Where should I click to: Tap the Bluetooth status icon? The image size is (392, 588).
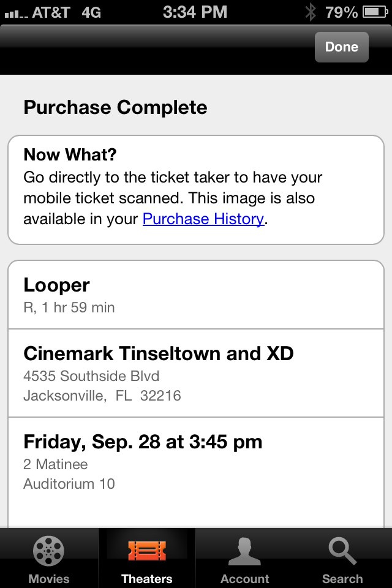(x=311, y=12)
